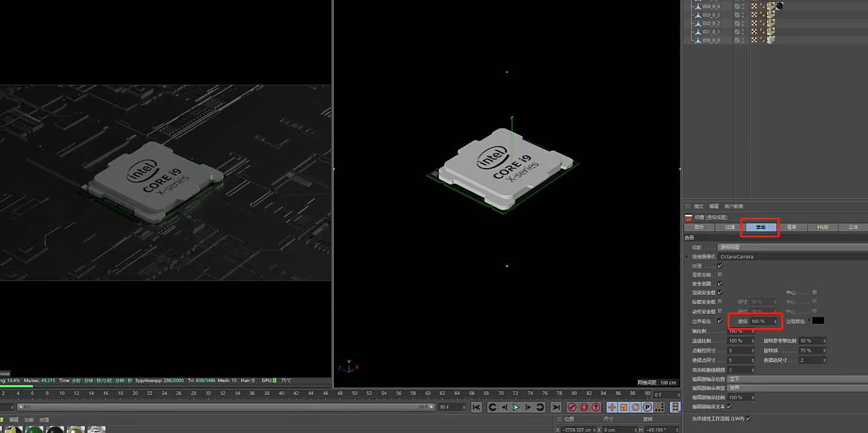The height and width of the screenshot is (433, 868).
Task: Click the keyframe selection question mark icon
Action: coord(596,407)
